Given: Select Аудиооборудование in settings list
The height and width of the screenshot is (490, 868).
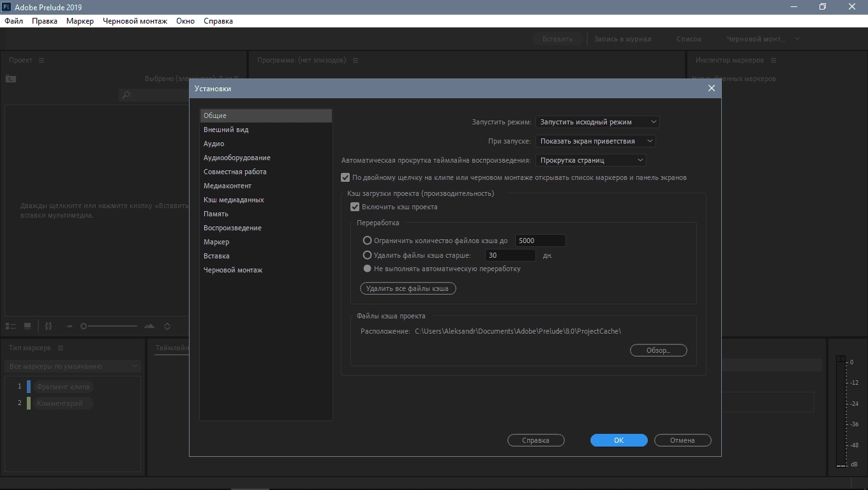Looking at the screenshot, I should [x=266, y=158].
